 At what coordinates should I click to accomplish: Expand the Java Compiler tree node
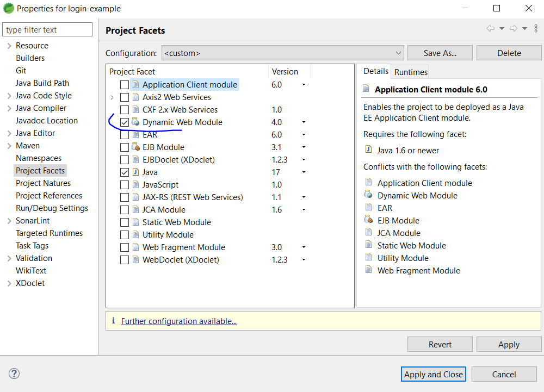9,108
